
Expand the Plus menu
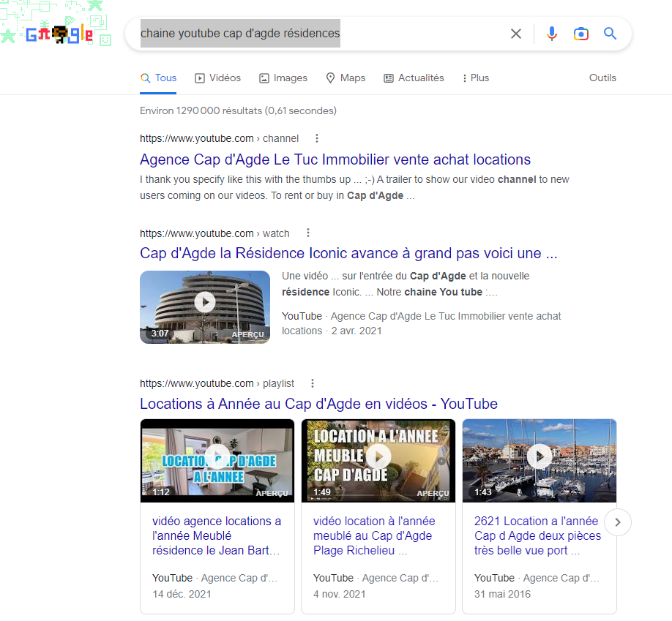point(476,78)
